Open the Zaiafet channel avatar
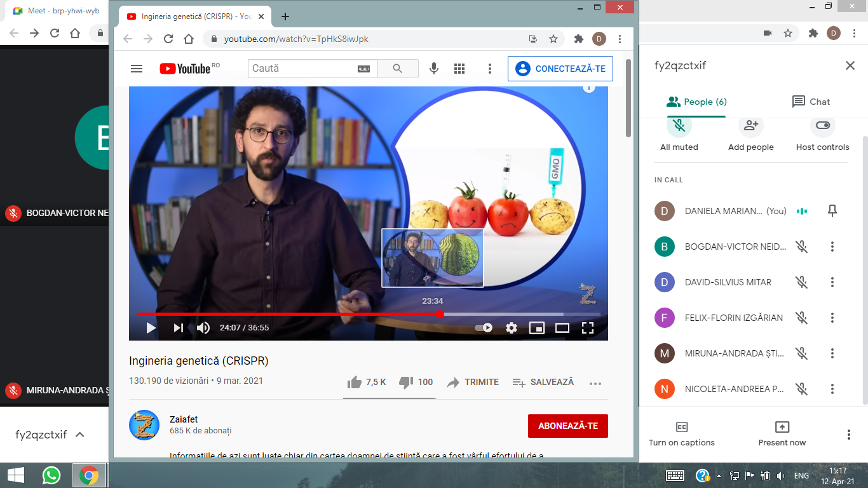This screenshot has height=488, width=868. point(144,425)
